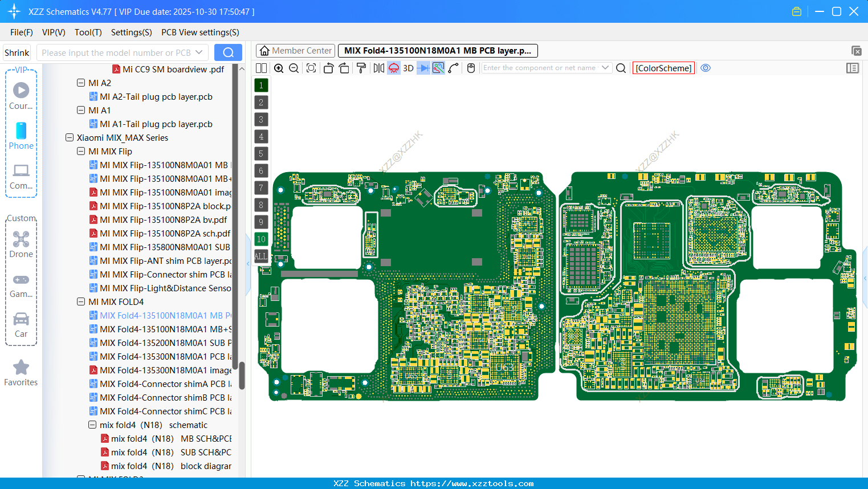Open the PCB View settings(S) menu
This screenshot has width=868, height=489.
pos(199,32)
